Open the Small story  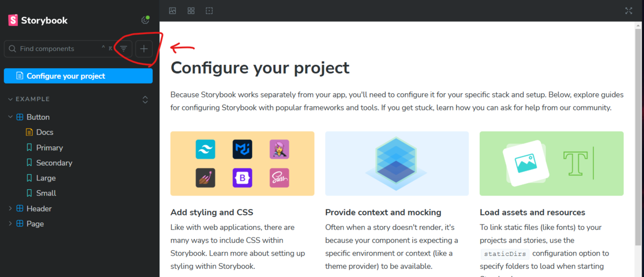(46, 193)
